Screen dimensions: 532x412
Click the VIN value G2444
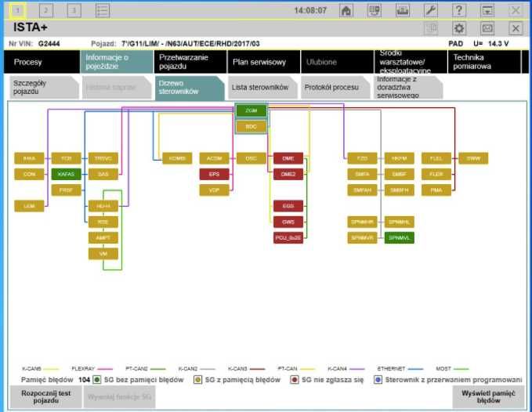tap(49, 43)
